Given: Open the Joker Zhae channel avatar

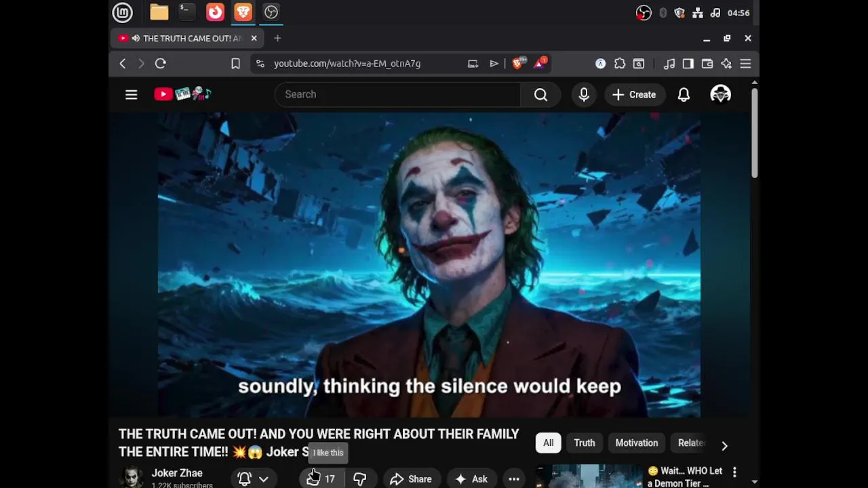Looking at the screenshot, I should click(132, 478).
